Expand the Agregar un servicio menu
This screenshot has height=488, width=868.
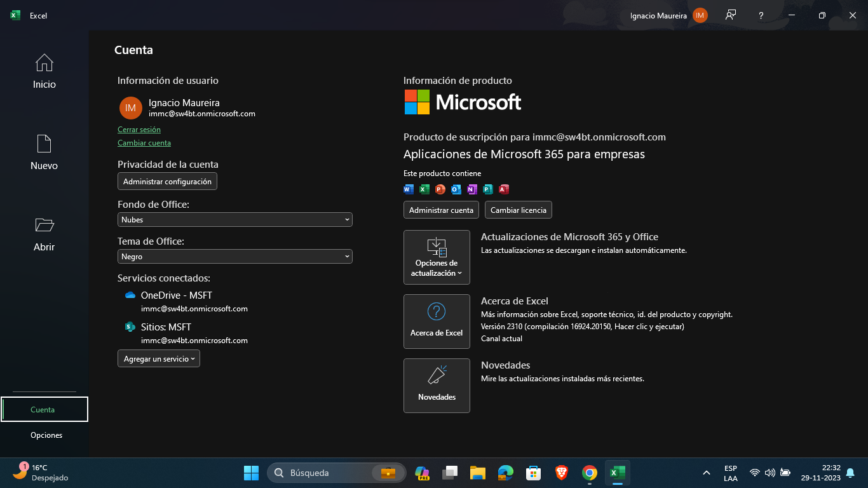click(x=159, y=358)
